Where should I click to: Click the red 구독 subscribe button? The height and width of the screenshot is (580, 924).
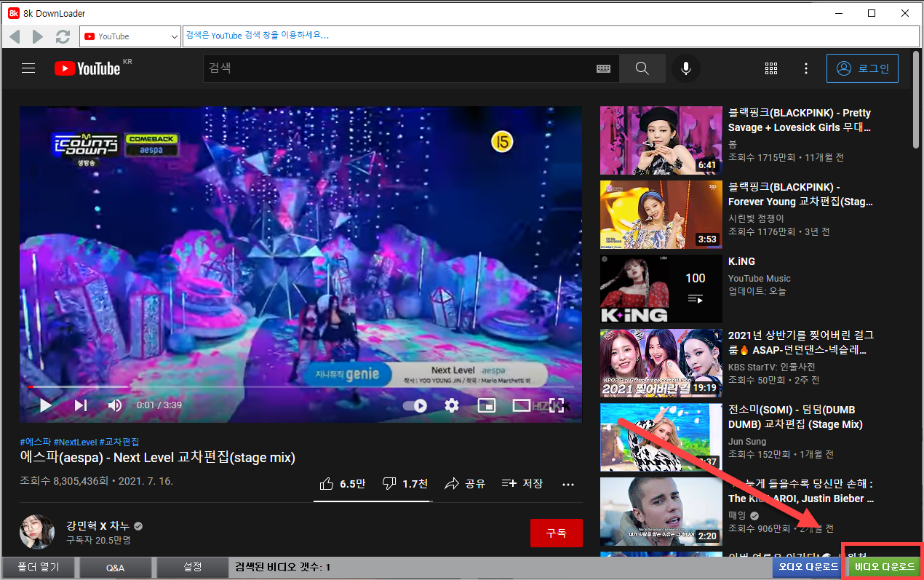coord(557,533)
